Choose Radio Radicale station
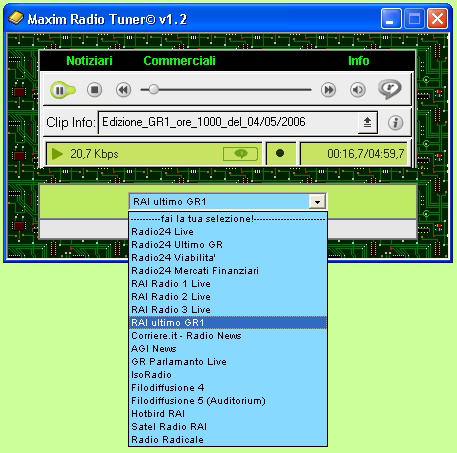 coord(228,440)
